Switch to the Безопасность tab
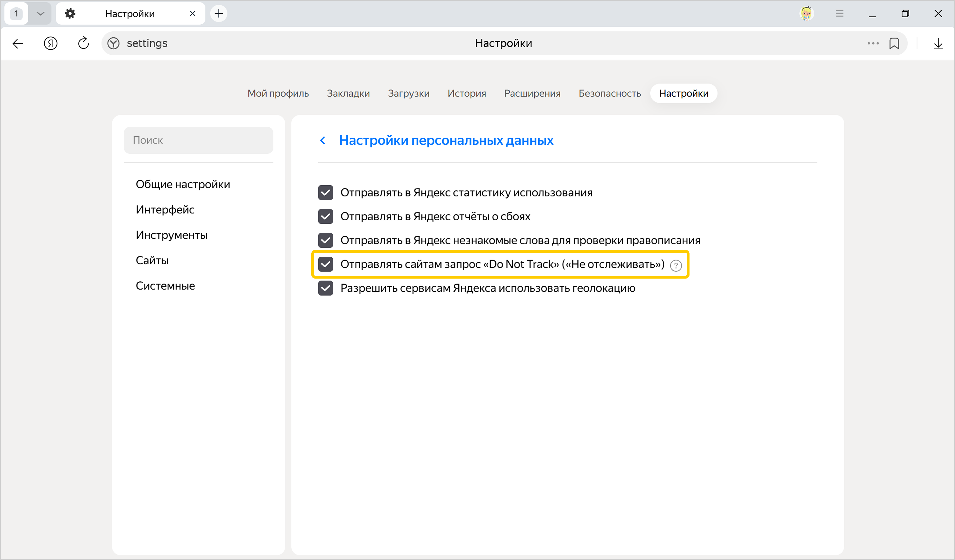 click(x=609, y=93)
